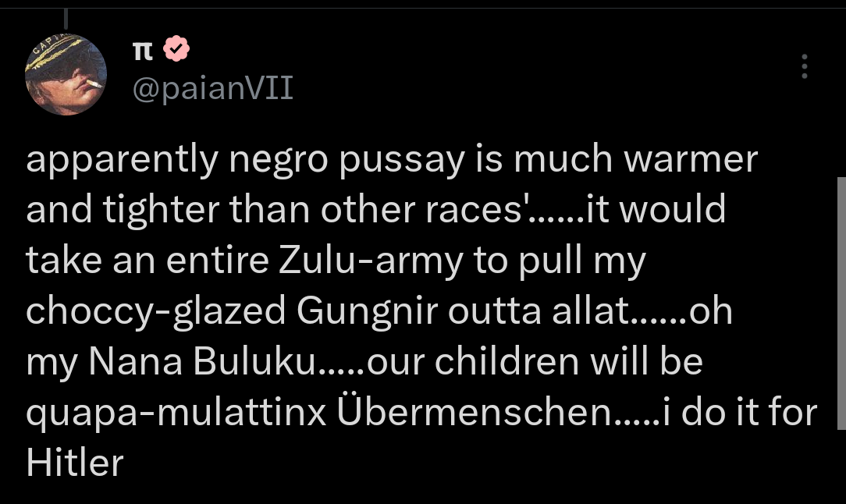Open the profile picture avatar

click(x=65, y=74)
